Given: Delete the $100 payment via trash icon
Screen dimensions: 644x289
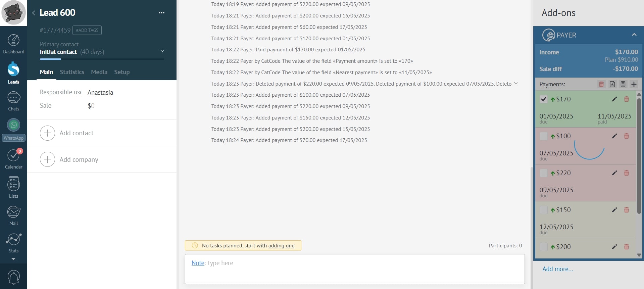Looking at the screenshot, I should (x=626, y=136).
